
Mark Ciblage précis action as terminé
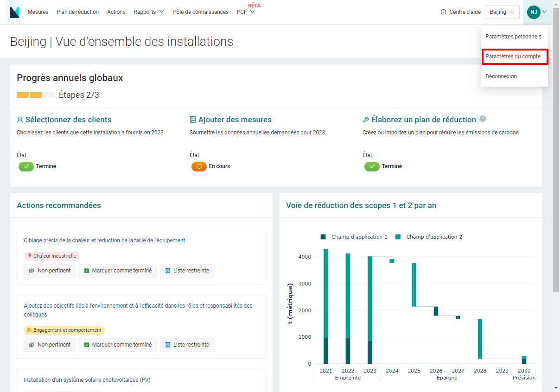(x=118, y=271)
